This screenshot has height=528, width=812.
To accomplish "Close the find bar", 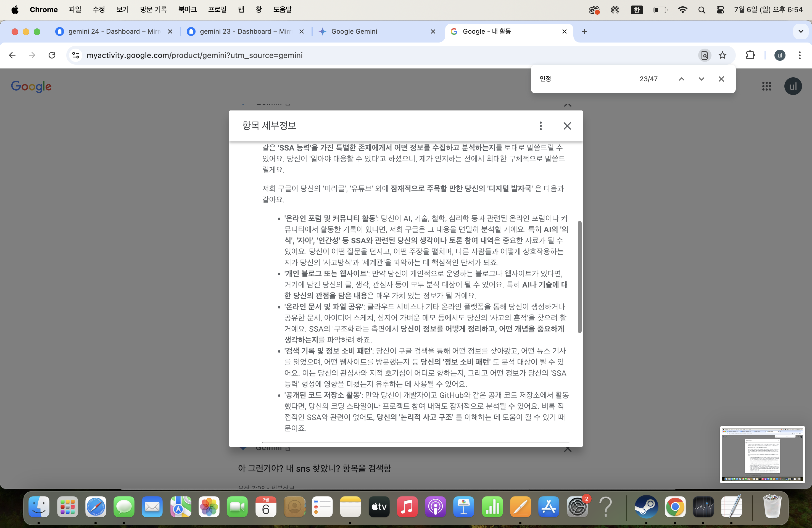I will pos(721,79).
